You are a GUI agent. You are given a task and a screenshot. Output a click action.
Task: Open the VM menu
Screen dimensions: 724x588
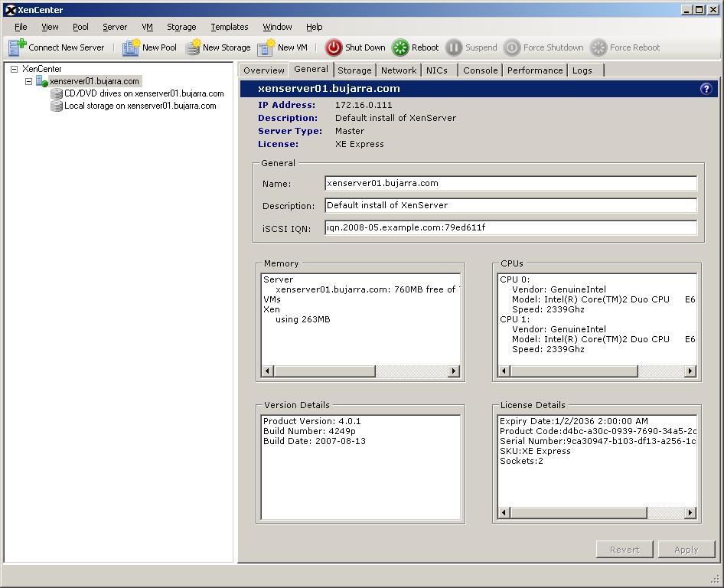(147, 27)
